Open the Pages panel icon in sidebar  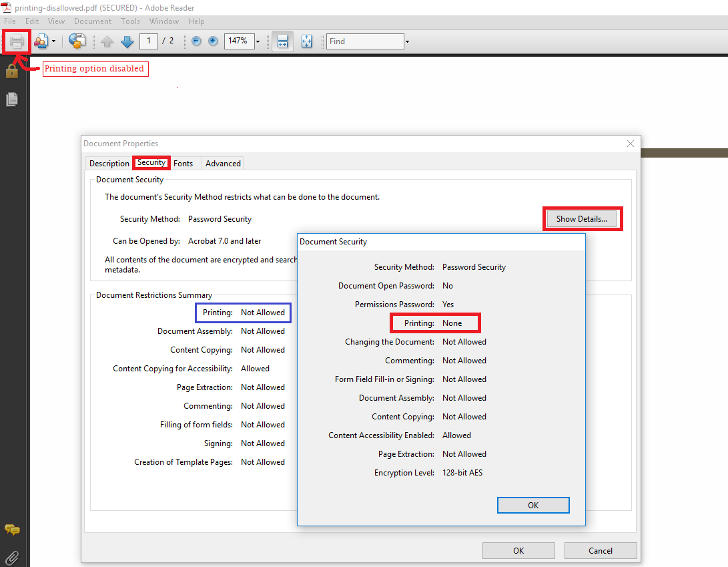coord(11,99)
